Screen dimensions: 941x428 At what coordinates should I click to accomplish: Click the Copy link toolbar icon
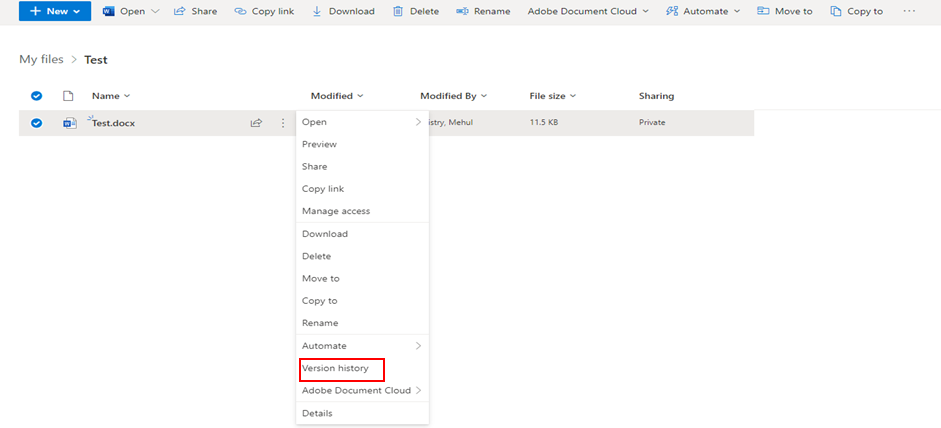tap(241, 11)
